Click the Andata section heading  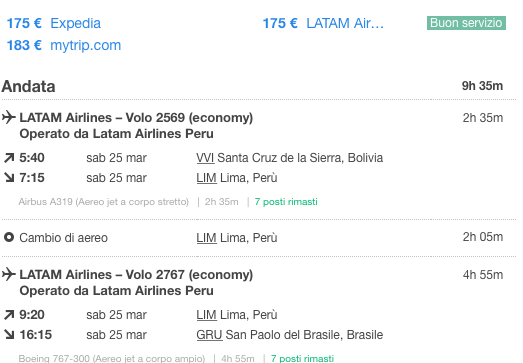click(x=28, y=86)
